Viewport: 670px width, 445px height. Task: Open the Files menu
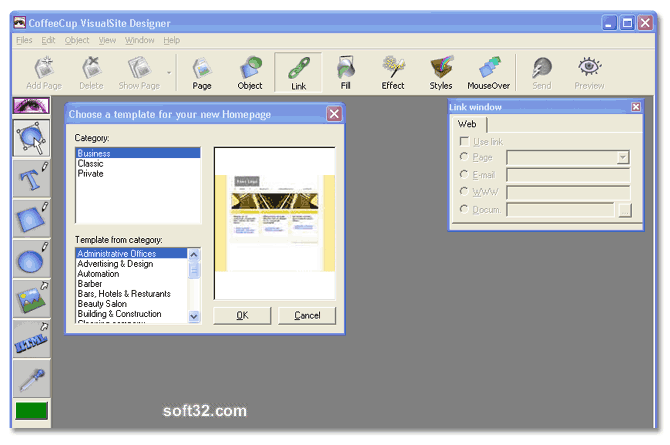(24, 40)
